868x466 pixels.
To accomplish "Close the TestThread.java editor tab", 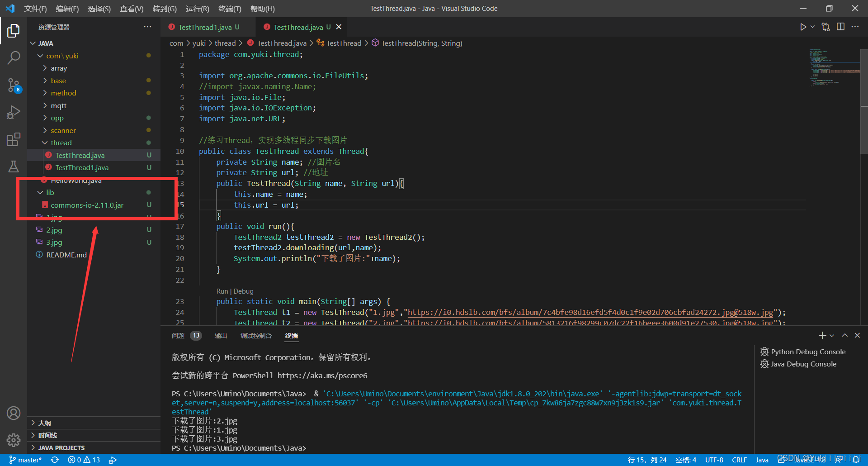I will (x=339, y=27).
